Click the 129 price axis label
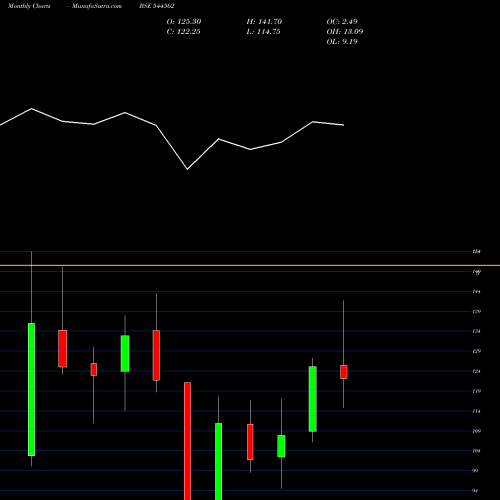Image resolution: width=500 pixels, height=500 pixels. pos(476,351)
